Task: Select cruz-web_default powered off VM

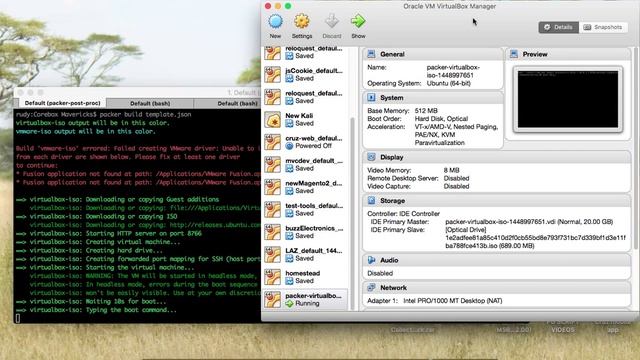Action: 305,142
